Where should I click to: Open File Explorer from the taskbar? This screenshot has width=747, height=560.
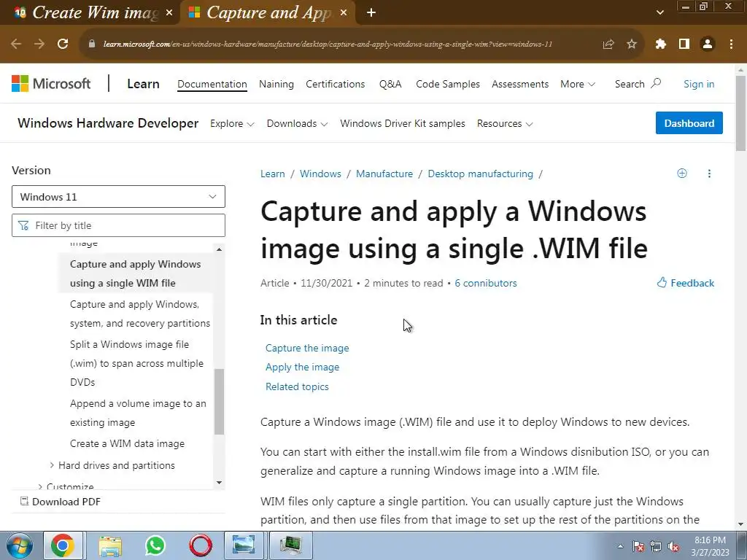110,545
